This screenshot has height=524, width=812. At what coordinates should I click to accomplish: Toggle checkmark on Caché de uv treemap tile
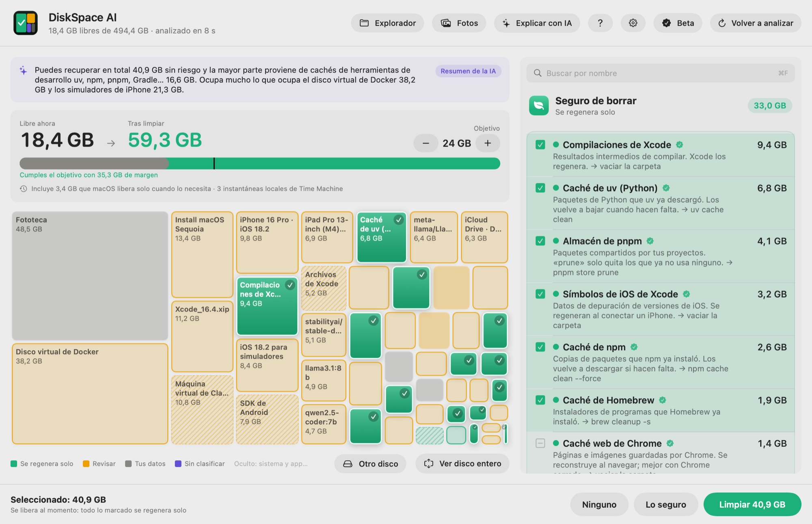399,220
